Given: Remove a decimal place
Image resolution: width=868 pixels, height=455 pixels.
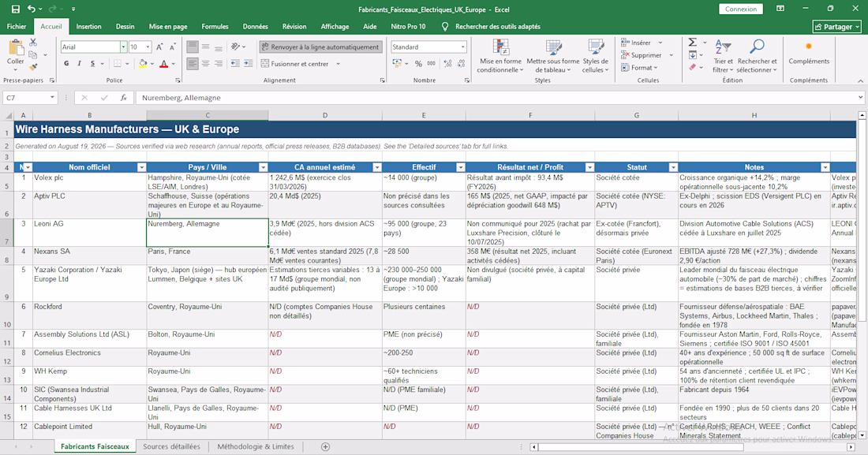Looking at the screenshot, I should pyautogui.click(x=461, y=64).
